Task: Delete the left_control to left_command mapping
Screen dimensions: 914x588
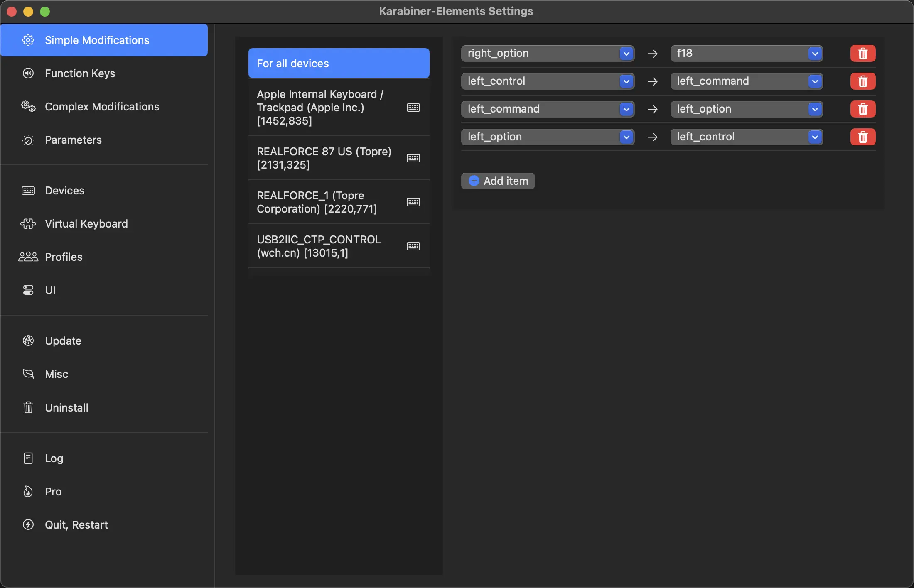Action: (863, 81)
